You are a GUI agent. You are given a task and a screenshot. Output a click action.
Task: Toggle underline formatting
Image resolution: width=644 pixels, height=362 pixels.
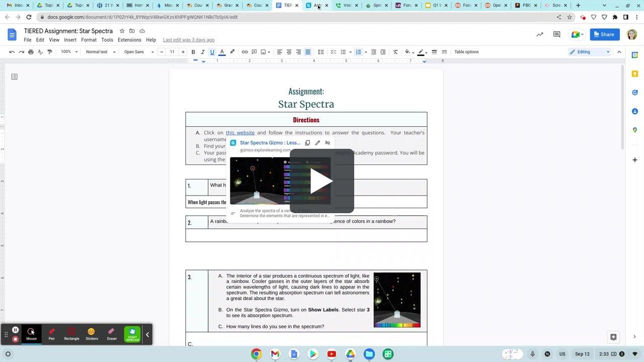[x=212, y=52]
